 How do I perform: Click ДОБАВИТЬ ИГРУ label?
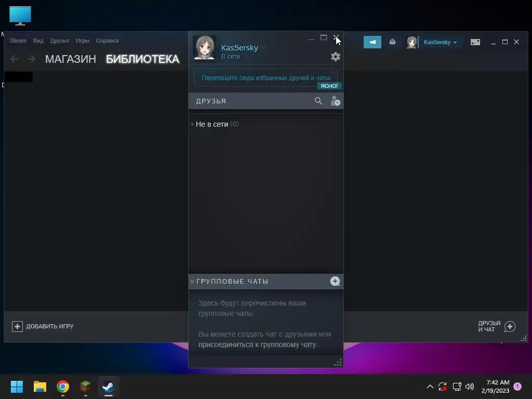50,326
